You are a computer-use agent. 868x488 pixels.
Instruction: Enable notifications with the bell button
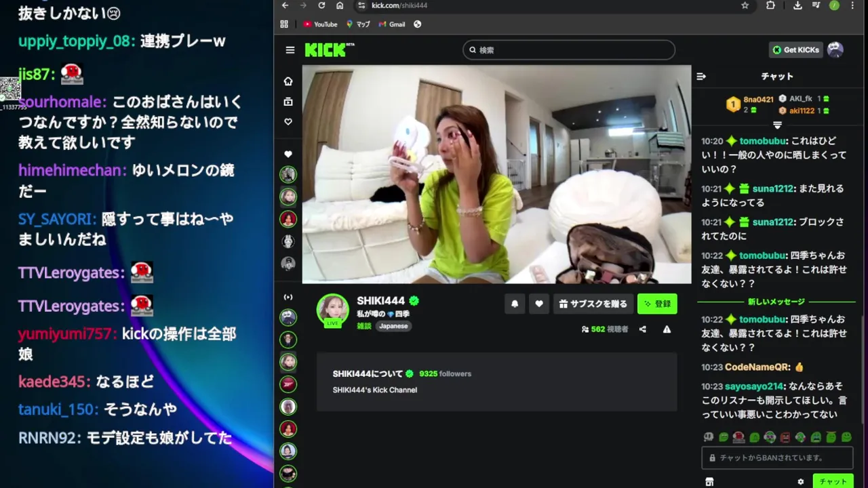(x=515, y=304)
